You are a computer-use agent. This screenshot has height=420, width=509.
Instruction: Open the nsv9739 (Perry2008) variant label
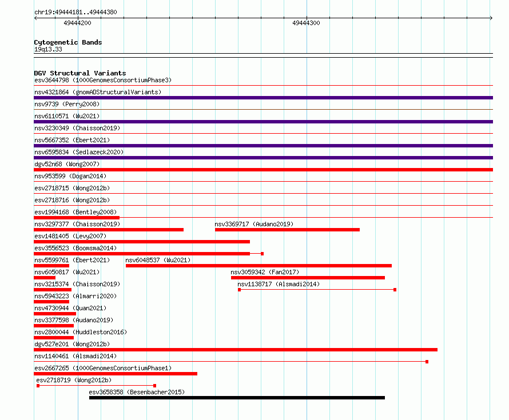coord(67,104)
